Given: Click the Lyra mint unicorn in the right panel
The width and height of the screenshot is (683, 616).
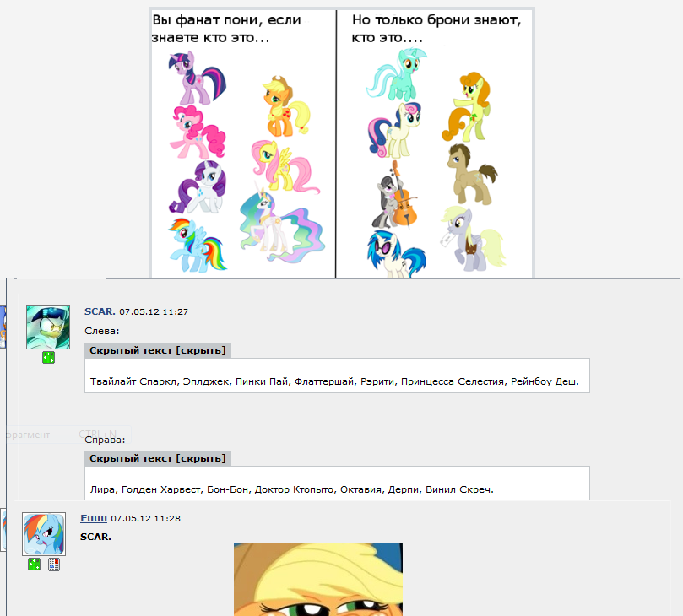Looking at the screenshot, I should point(397,74).
